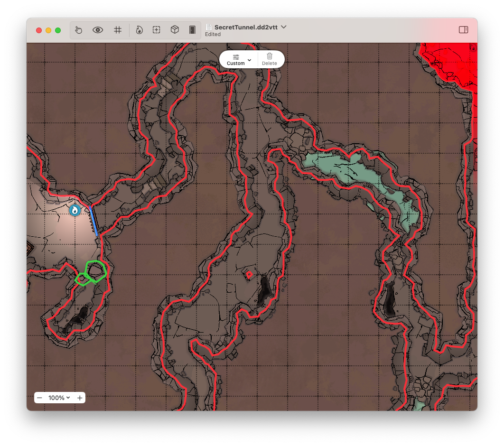Zoom out with the minus button

click(x=40, y=398)
